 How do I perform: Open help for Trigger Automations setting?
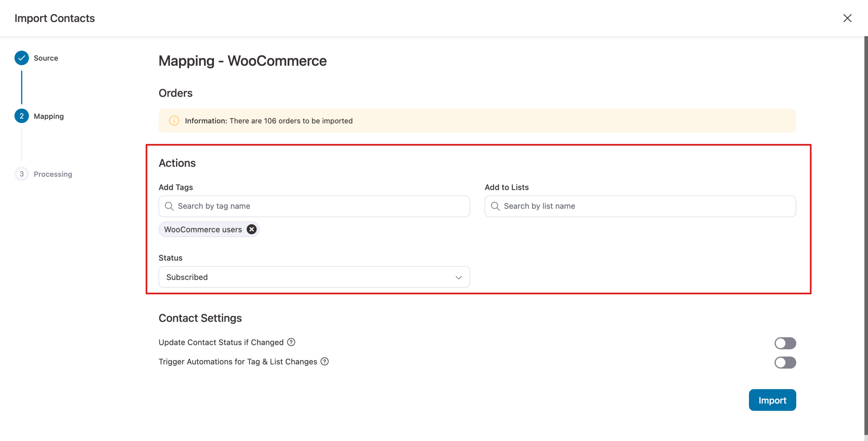(x=324, y=362)
